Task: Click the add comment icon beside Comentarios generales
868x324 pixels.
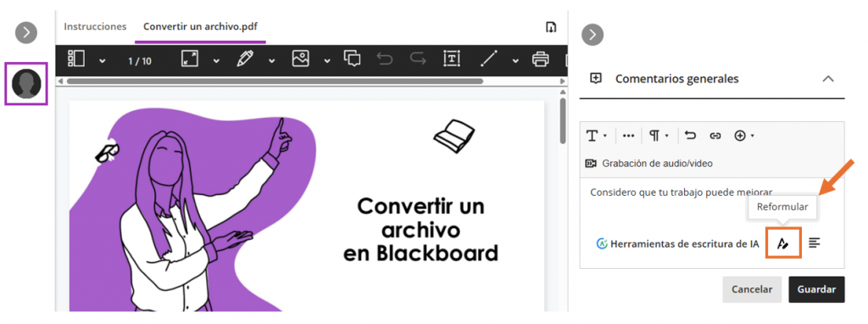Action: 596,79
